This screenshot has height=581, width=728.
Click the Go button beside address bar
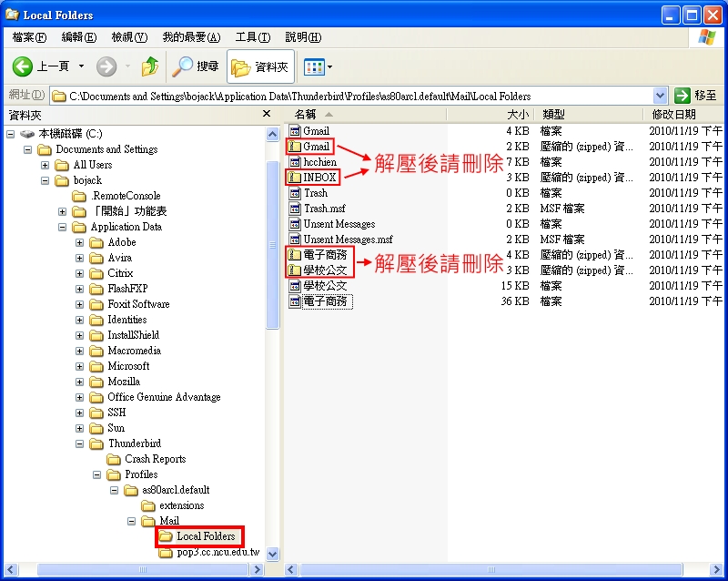pyautogui.click(x=695, y=96)
